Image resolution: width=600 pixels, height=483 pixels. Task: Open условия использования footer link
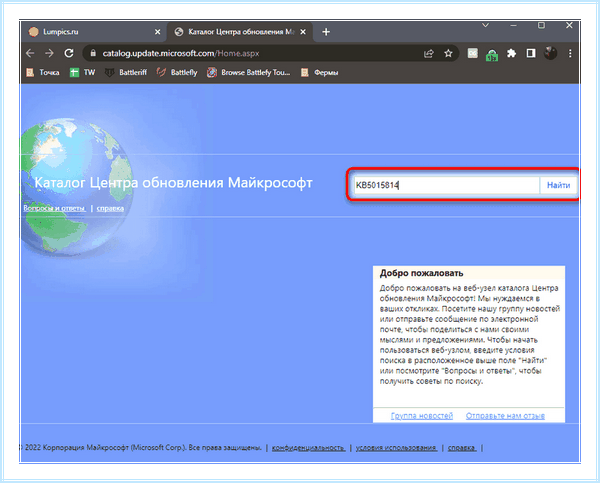(x=396, y=448)
